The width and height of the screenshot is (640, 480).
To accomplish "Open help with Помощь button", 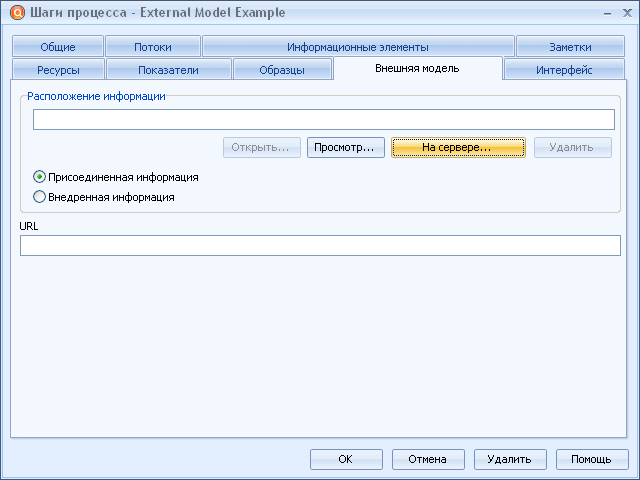I will [x=592, y=459].
